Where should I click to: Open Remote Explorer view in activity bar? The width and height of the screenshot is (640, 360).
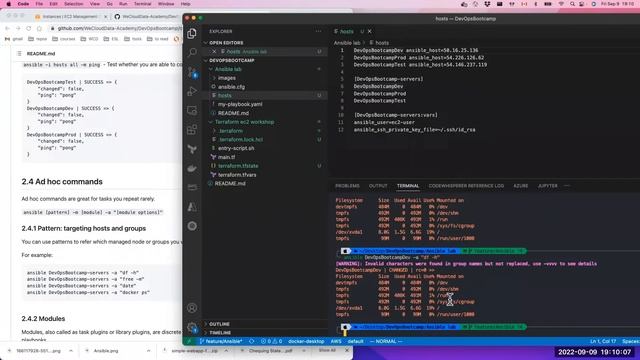tap(192, 111)
